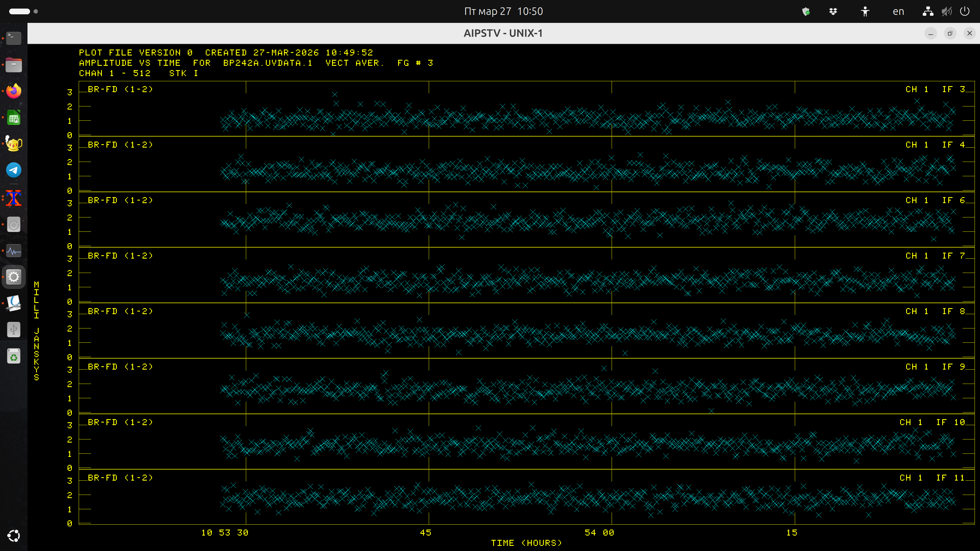This screenshot has width=980, height=551.
Task: Open the USB drive dock icon
Action: tap(14, 330)
